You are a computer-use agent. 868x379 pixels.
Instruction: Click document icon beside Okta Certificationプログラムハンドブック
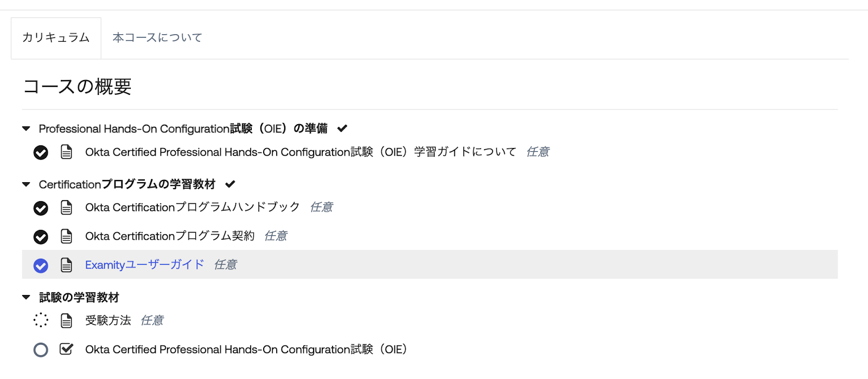coord(66,208)
